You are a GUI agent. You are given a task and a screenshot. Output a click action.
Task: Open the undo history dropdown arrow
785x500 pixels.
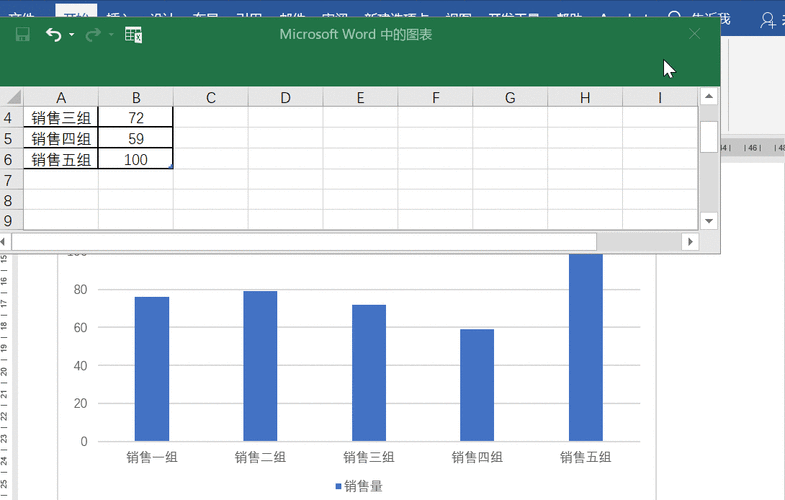72,35
